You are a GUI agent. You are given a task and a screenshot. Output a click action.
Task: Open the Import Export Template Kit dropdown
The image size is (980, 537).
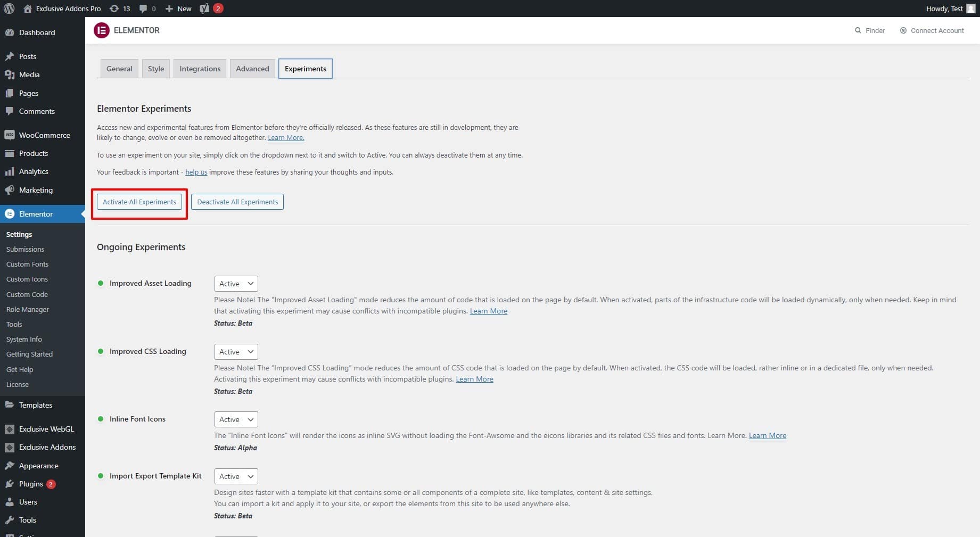236,476
